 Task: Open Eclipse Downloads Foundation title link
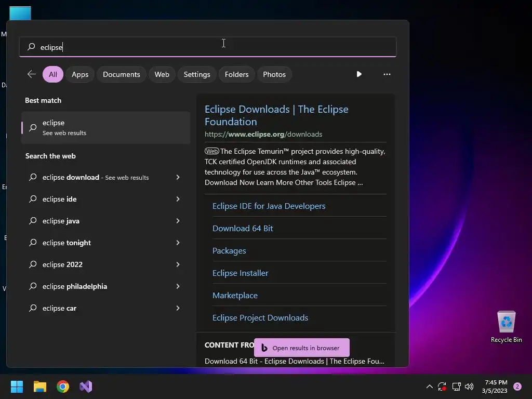click(x=276, y=115)
